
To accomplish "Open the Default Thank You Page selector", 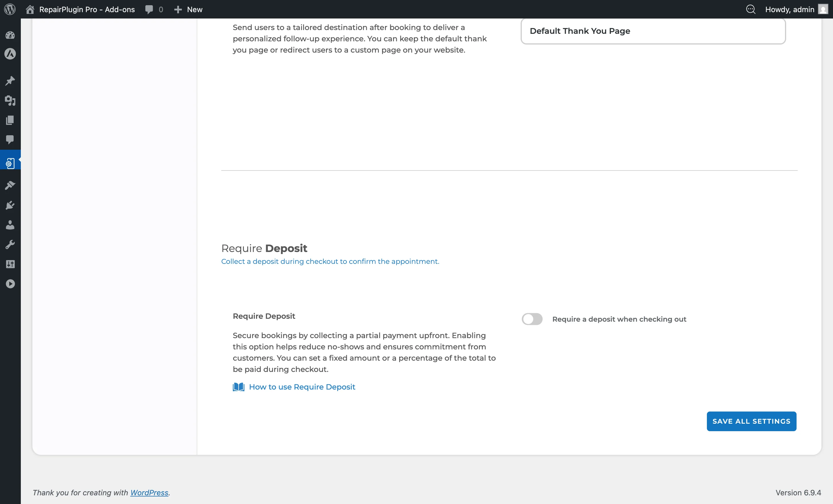I will [653, 31].
